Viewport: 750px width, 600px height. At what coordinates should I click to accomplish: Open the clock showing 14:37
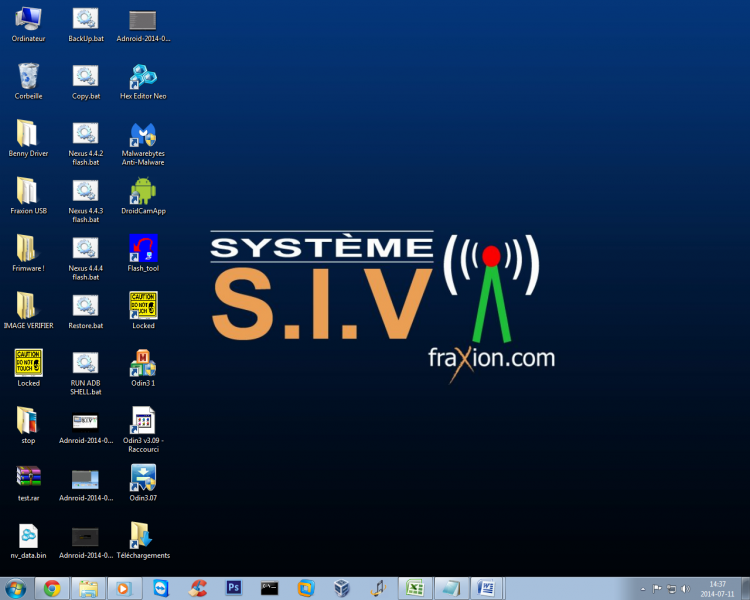[x=717, y=589]
